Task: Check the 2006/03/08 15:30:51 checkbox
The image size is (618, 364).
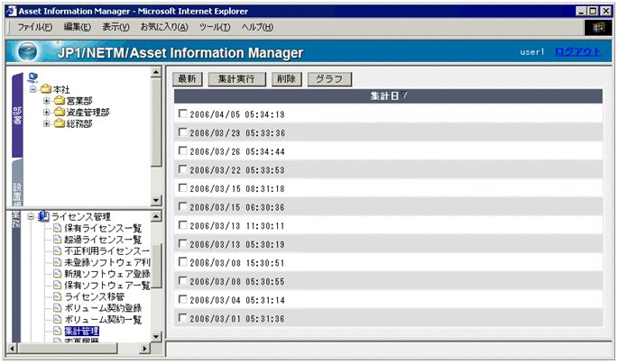Action: tap(182, 262)
